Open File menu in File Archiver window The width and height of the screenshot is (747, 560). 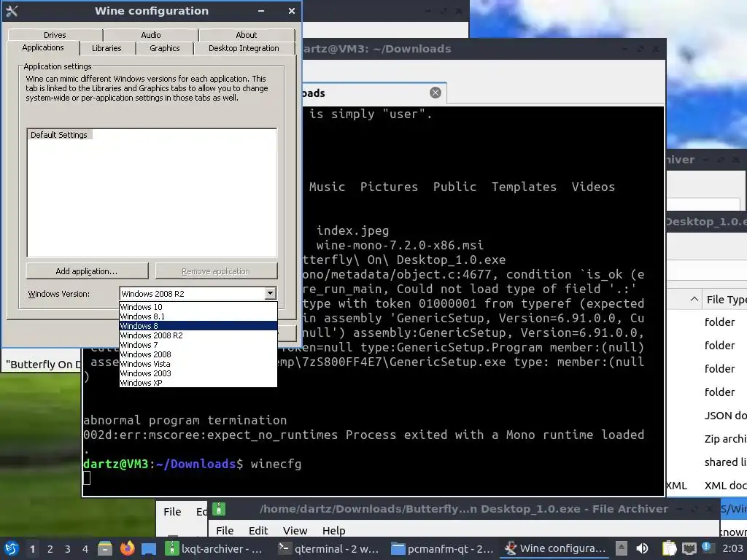click(225, 531)
